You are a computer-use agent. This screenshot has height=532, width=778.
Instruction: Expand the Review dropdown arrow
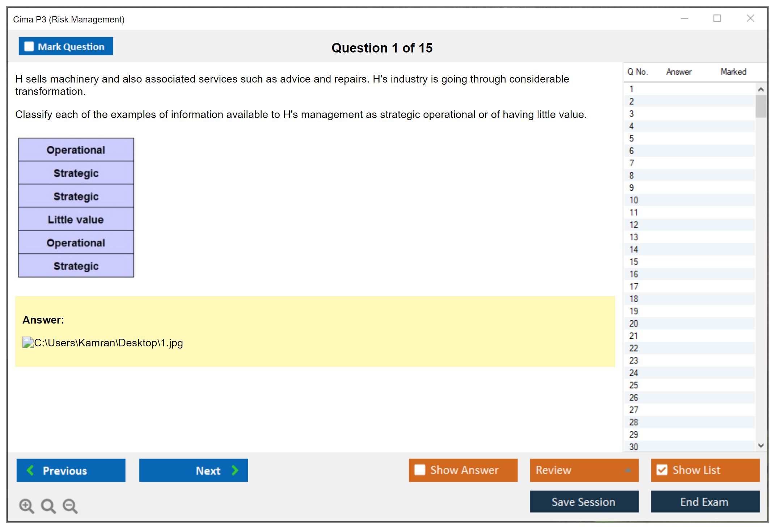point(628,470)
